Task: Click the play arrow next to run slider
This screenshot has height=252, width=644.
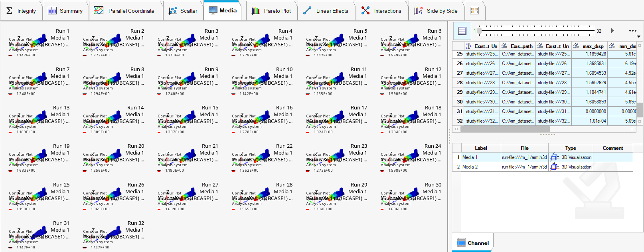Action: click(612, 31)
